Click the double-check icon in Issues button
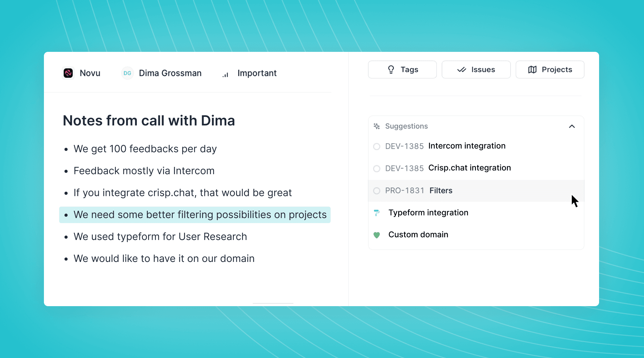The image size is (644, 358). tap(462, 69)
